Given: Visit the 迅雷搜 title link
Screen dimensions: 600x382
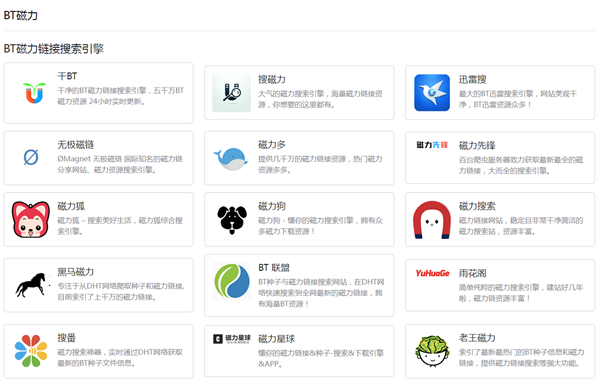Looking at the screenshot, I should [x=473, y=79].
